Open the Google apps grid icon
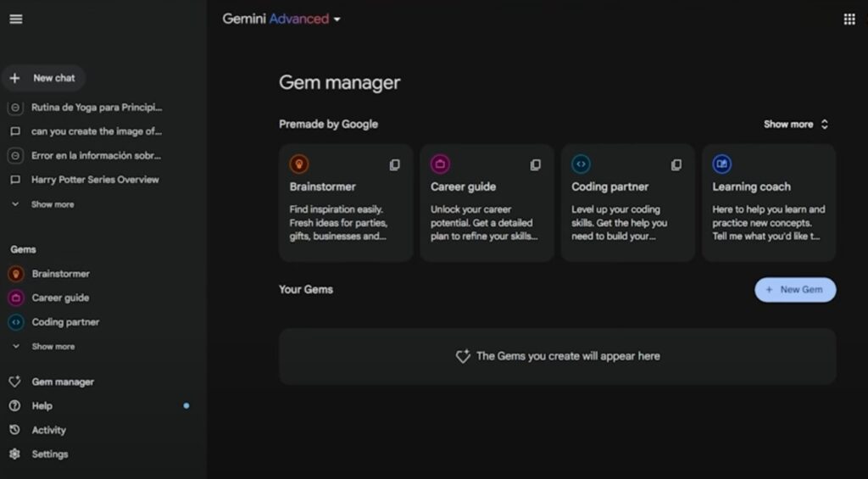The height and width of the screenshot is (479, 868). click(x=849, y=19)
